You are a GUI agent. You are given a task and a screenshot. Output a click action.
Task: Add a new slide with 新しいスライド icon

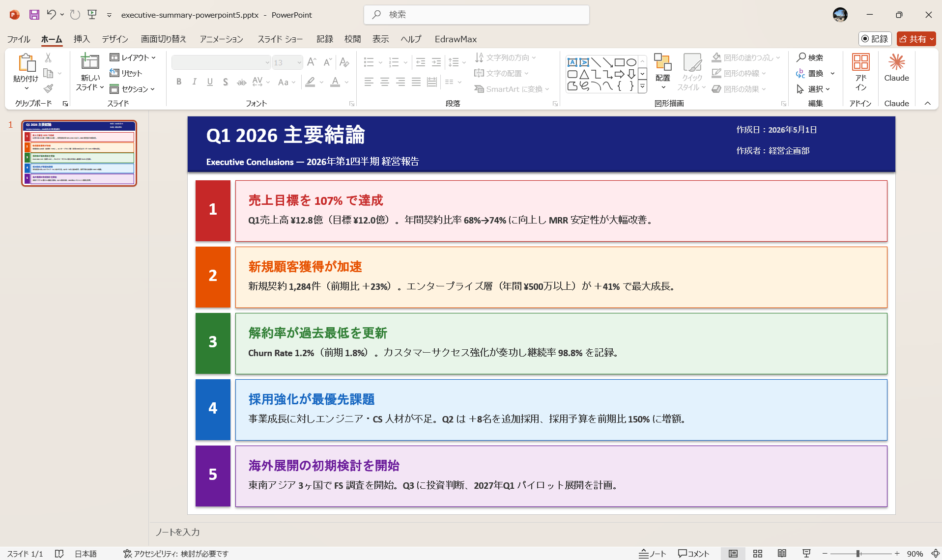(x=90, y=62)
